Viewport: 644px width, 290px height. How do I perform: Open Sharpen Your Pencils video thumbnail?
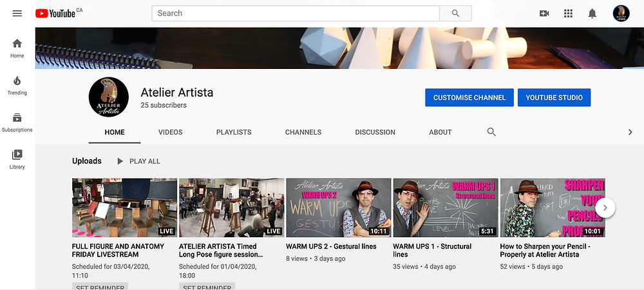(553, 208)
